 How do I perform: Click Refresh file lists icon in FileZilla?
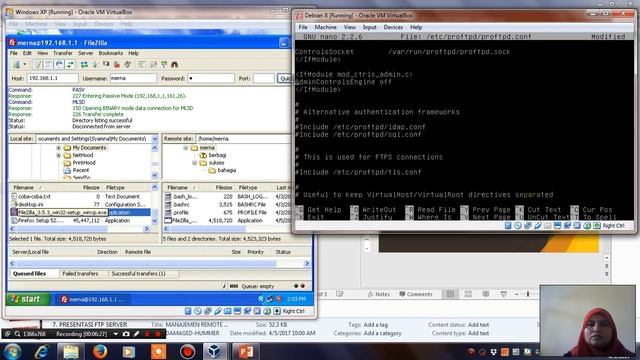point(84,64)
